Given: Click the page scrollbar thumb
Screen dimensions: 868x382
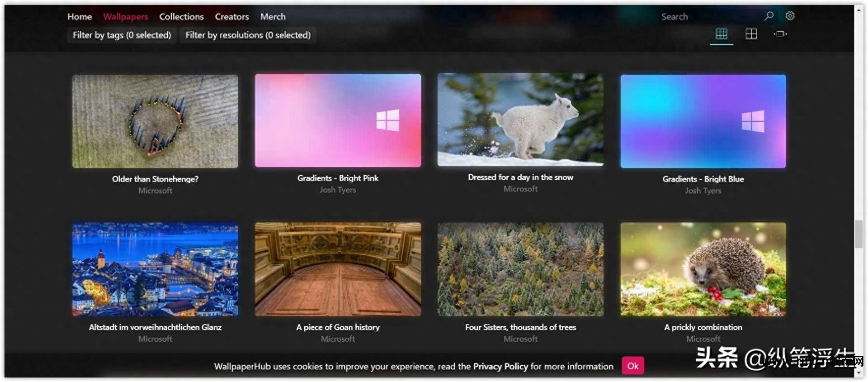Looking at the screenshot, I should coord(859,234).
